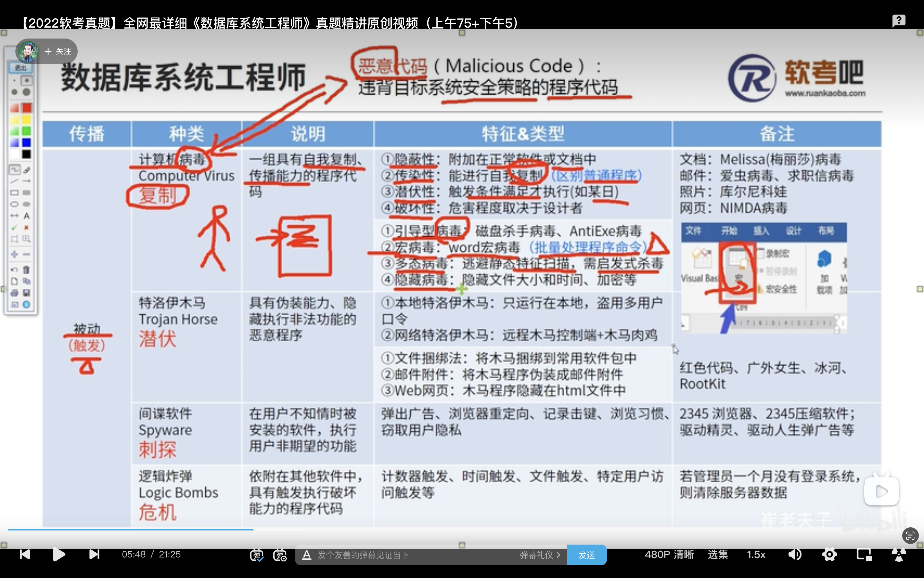Screen dimensions: 924x578
Task: Skip to the next video
Action: pyautogui.click(x=94, y=554)
